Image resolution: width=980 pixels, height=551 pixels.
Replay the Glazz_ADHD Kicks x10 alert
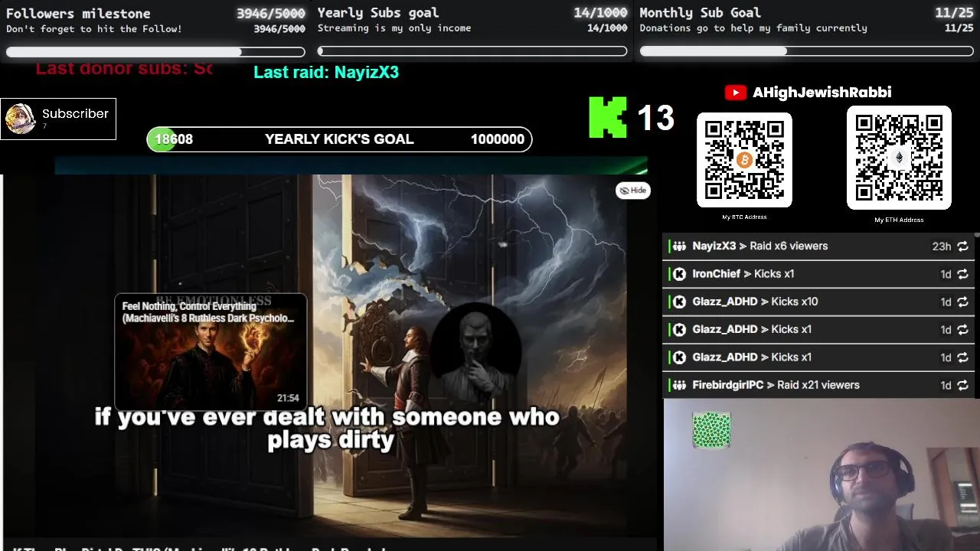coord(962,302)
